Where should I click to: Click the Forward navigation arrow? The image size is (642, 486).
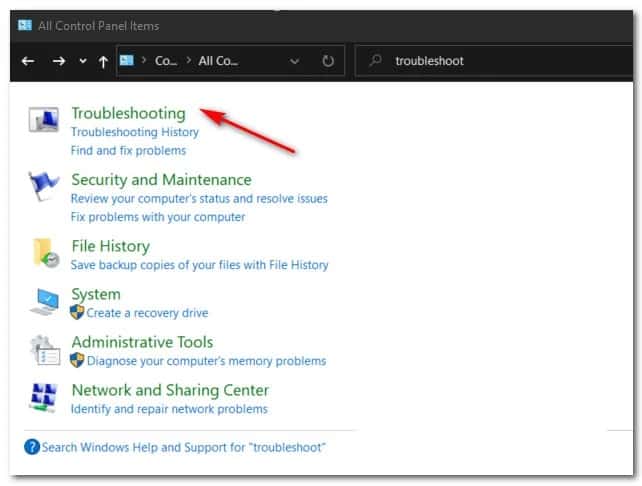tap(59, 61)
